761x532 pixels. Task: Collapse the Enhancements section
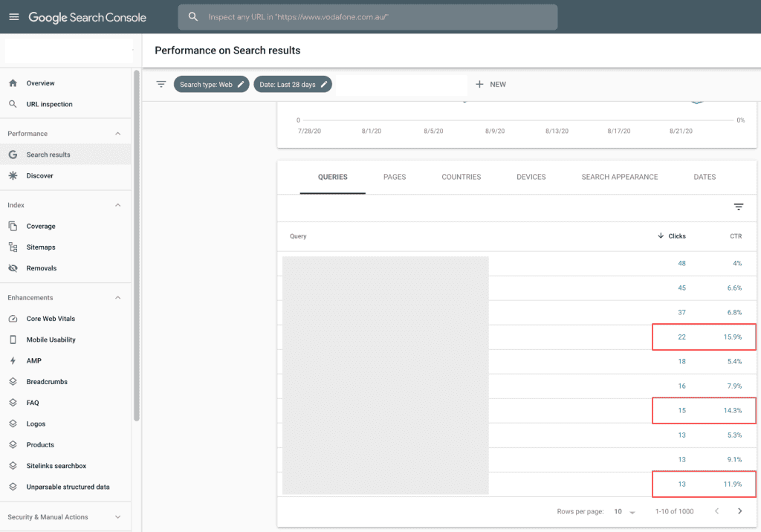pyautogui.click(x=117, y=298)
